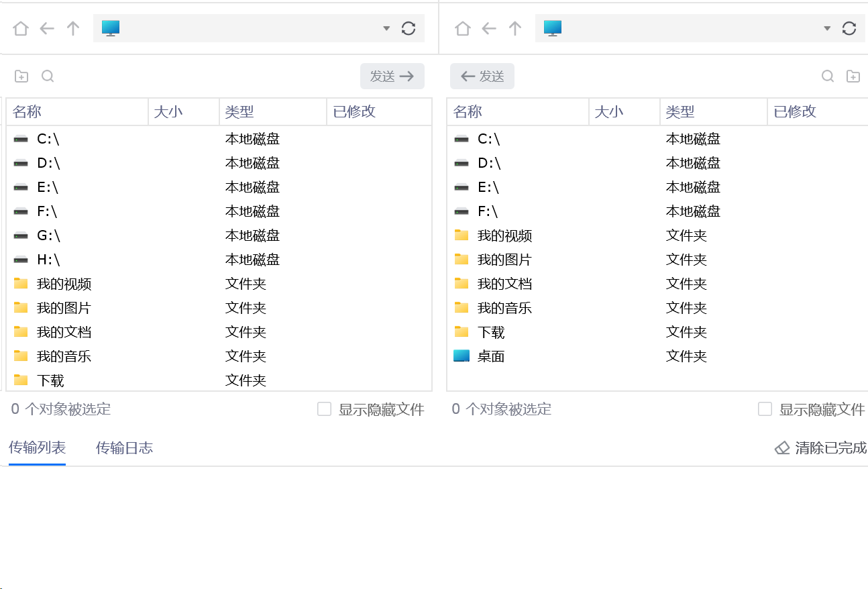Screen dimensions: 868x589
Task: Click the new folder icon in right pane
Action: (x=853, y=76)
